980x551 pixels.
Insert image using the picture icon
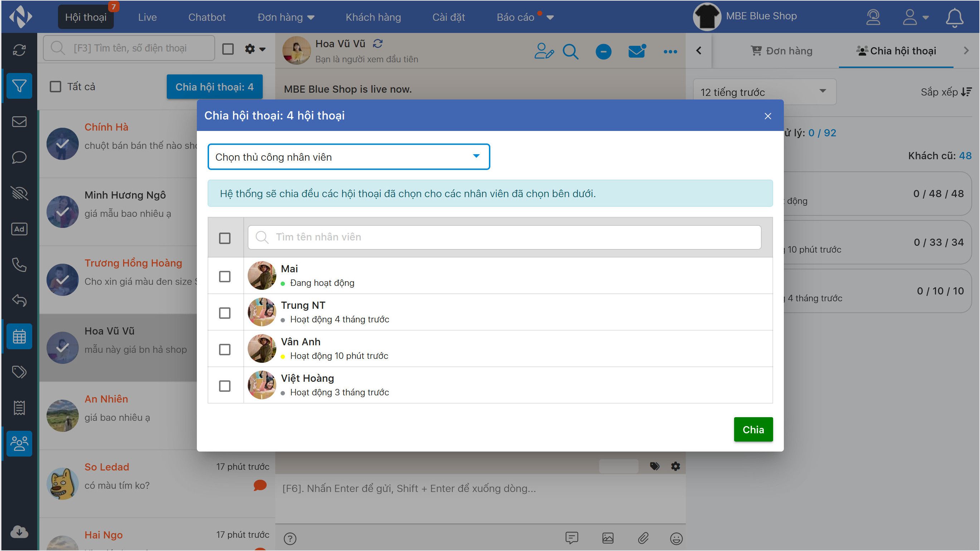(608, 538)
